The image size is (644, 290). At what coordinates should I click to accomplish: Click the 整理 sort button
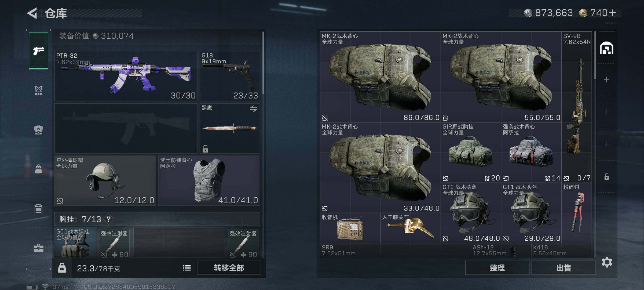coord(497,268)
